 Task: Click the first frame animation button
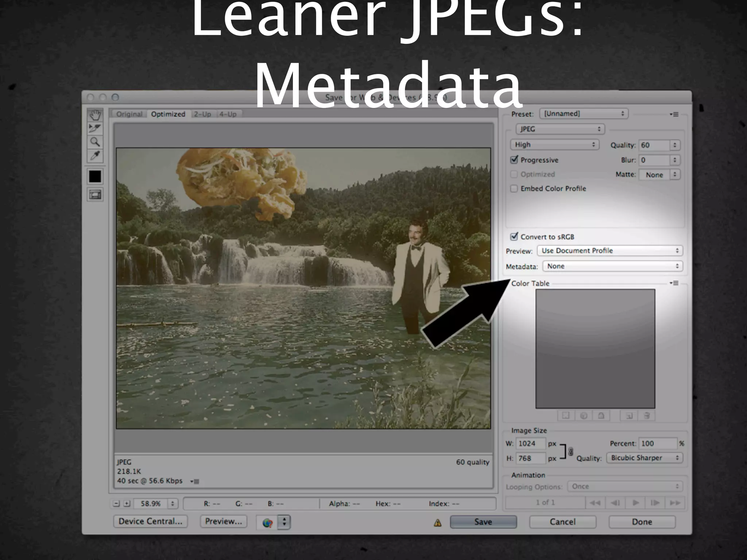tap(595, 503)
